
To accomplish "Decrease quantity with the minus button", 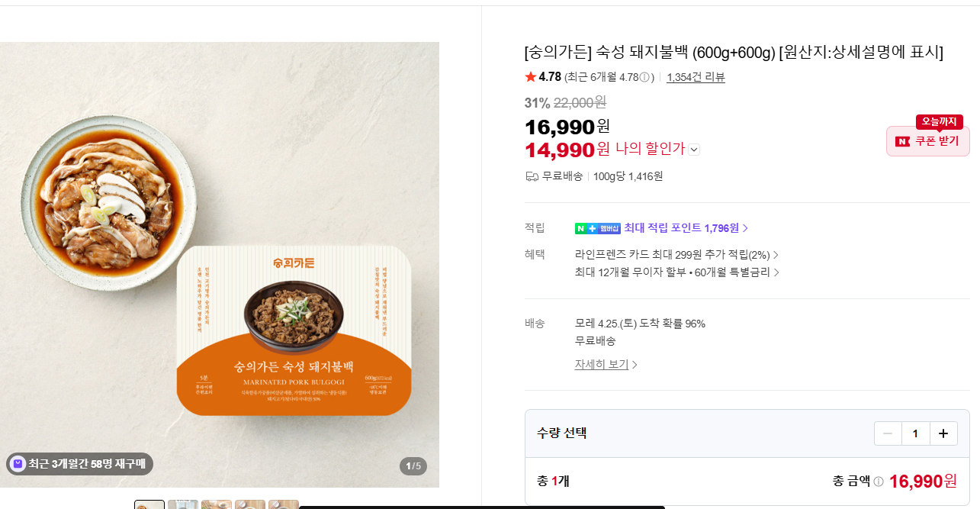I will point(888,434).
